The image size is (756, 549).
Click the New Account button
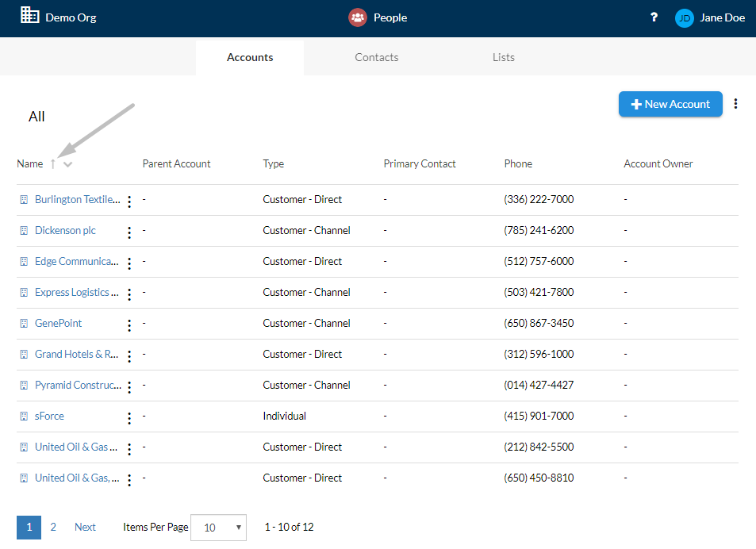click(670, 104)
